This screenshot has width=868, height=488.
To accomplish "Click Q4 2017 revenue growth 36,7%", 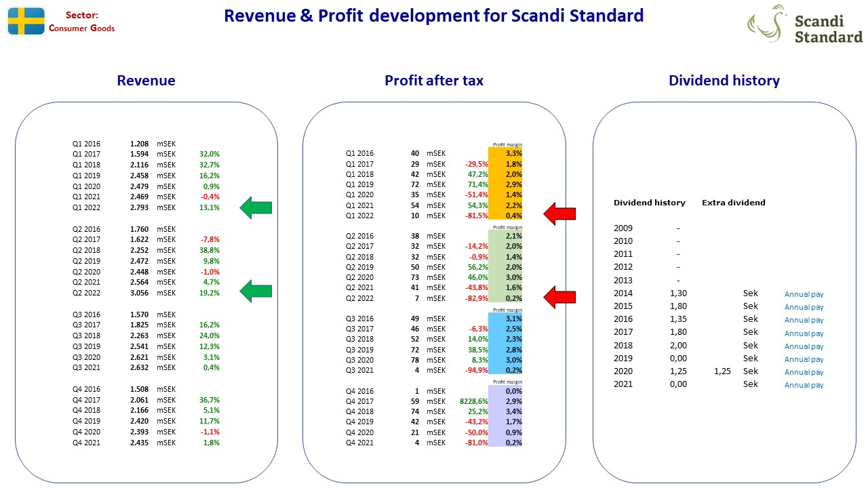I will [x=210, y=400].
